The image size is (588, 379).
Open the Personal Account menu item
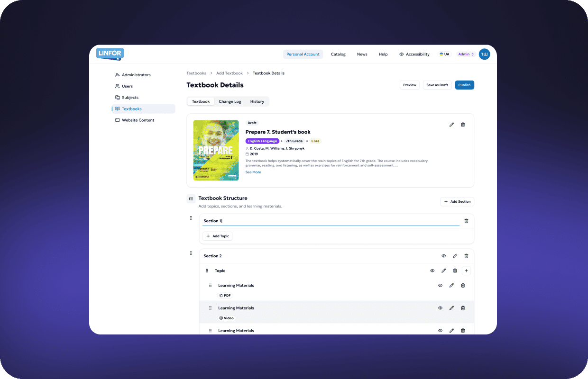(303, 54)
